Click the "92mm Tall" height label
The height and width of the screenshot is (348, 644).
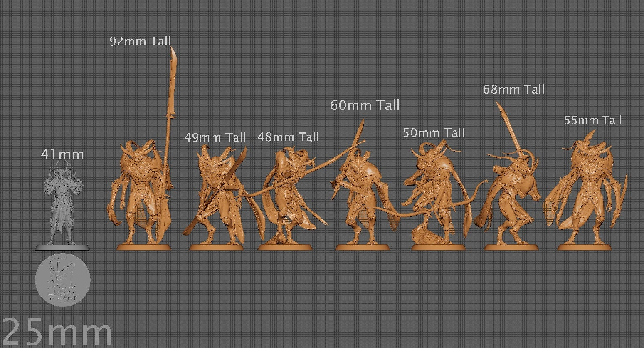click(140, 41)
